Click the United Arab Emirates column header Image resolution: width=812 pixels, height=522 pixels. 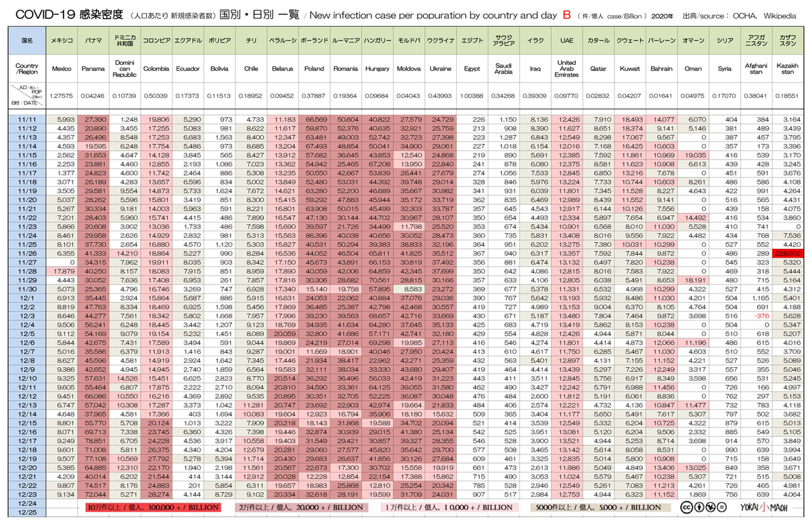tap(566, 68)
